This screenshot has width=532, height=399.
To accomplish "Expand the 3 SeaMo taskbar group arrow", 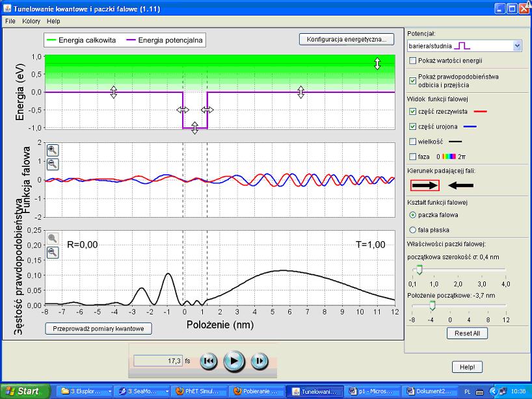I will point(167,392).
